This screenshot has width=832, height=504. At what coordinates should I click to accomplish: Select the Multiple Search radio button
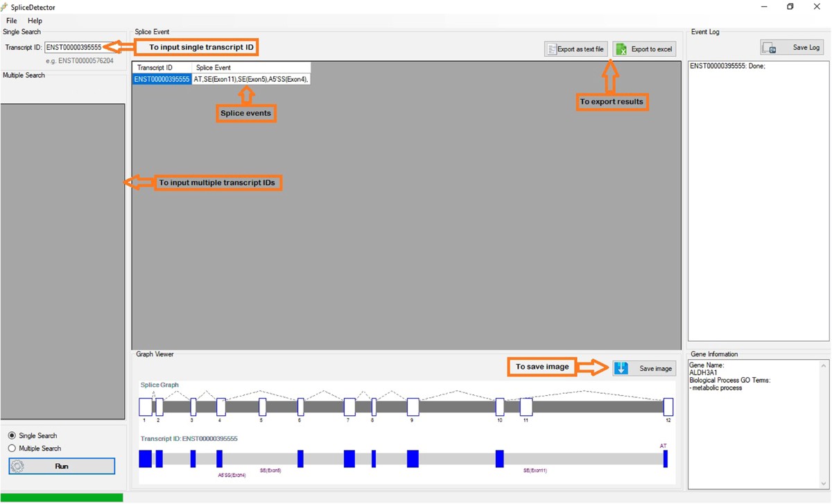(x=12, y=449)
